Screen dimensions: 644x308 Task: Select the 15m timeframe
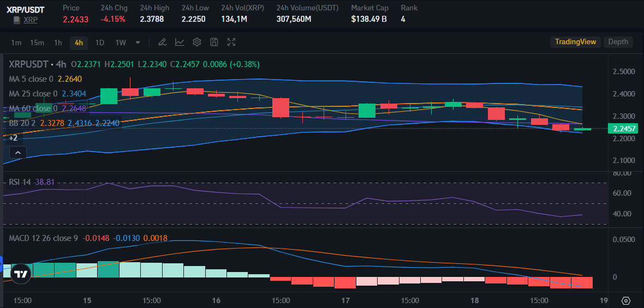click(37, 42)
